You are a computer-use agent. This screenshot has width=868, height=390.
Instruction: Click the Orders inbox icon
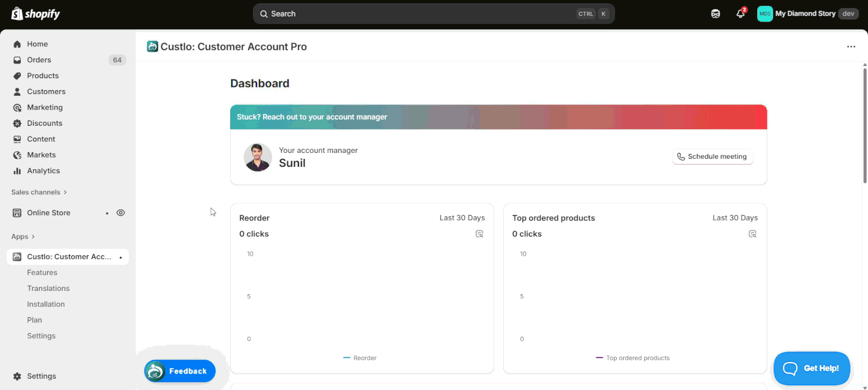point(17,60)
